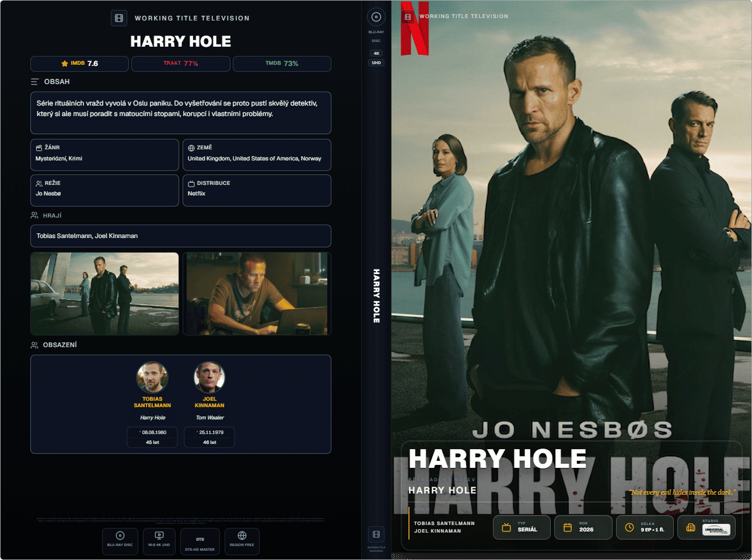Click the synopsis text starting 'Série rituálních vražd'
752x560 pixels.
click(x=177, y=108)
